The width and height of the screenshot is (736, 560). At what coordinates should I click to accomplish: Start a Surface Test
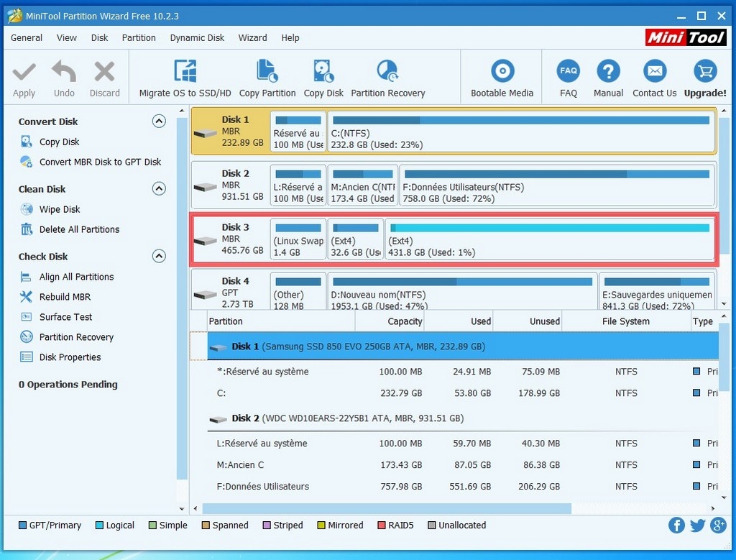[65, 317]
